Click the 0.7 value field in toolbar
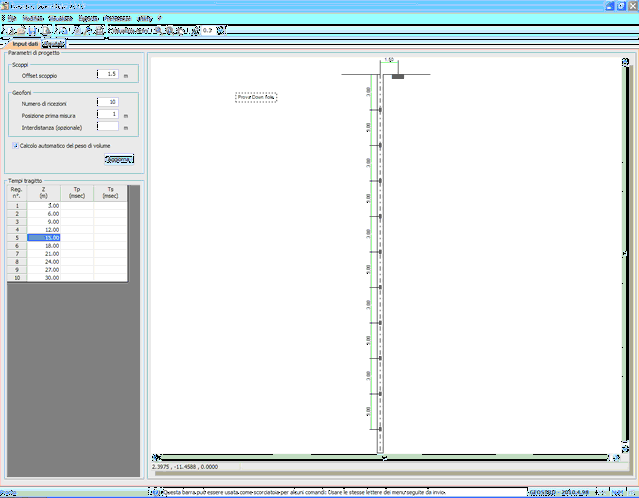639x498 pixels. pyautogui.click(x=208, y=31)
